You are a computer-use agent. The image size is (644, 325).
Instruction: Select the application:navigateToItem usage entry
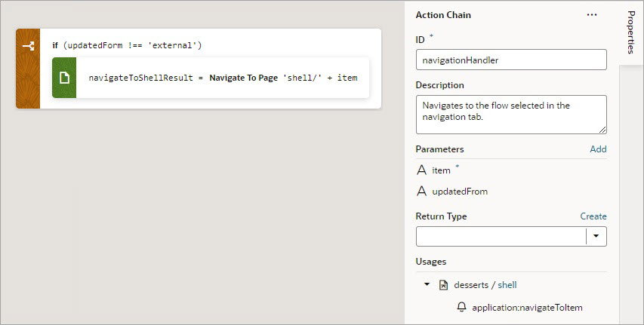click(527, 308)
